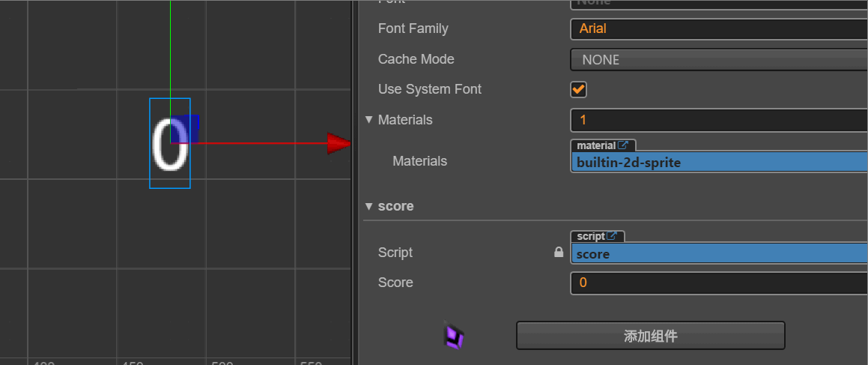Click the script type tag label
Screen dimensions: 868x365
pyautogui.click(x=591, y=236)
